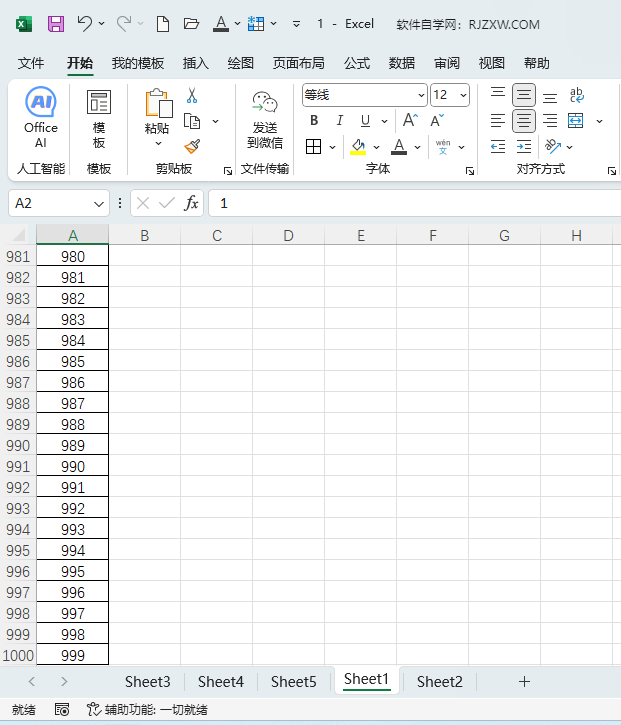The image size is (621, 725).
Task: Copy selection using the copy icon
Action: click(192, 121)
